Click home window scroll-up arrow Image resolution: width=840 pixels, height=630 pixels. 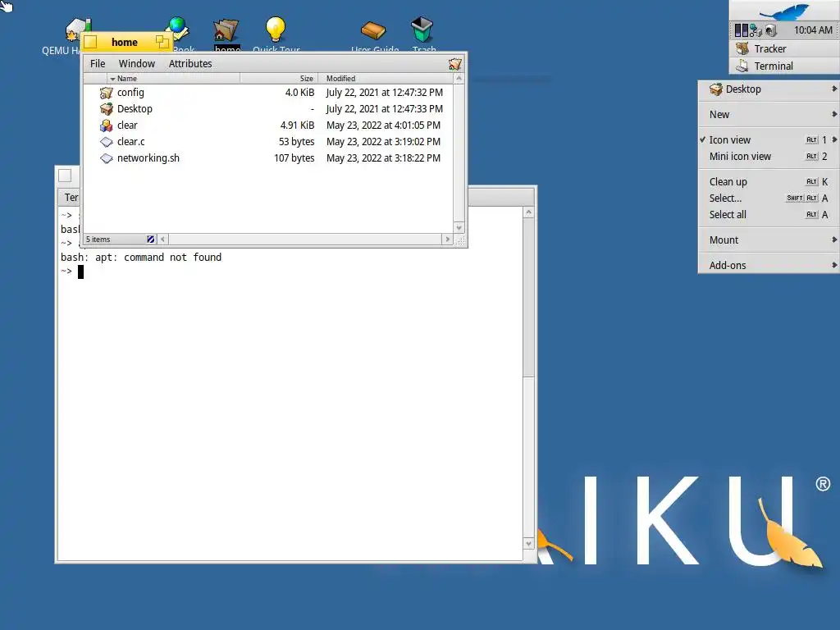(x=459, y=78)
